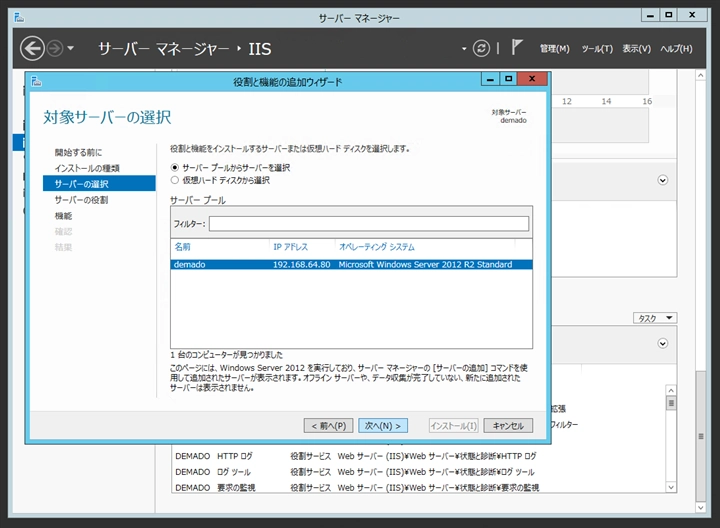The height and width of the screenshot is (528, 720).
Task: Open the 管理(M) menu
Action: point(554,49)
